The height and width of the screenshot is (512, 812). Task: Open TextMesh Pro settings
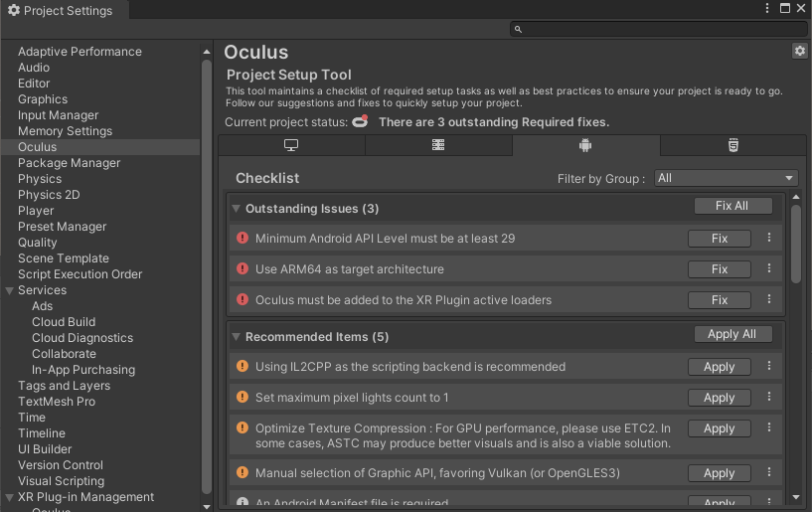57,402
